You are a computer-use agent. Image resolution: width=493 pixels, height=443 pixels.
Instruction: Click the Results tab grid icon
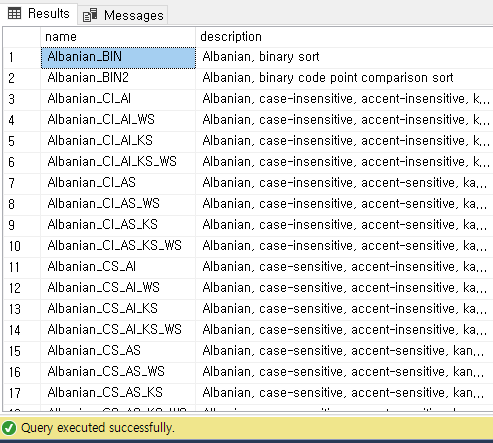[x=14, y=13]
